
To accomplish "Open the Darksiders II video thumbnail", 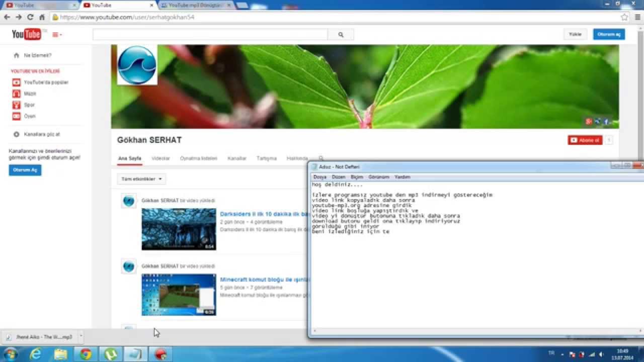I will [x=179, y=229].
